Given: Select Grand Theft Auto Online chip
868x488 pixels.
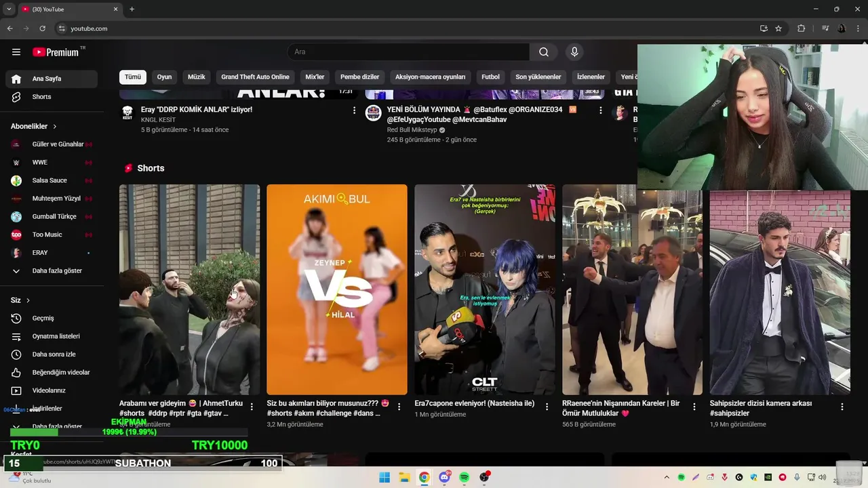Looking at the screenshot, I should (255, 77).
